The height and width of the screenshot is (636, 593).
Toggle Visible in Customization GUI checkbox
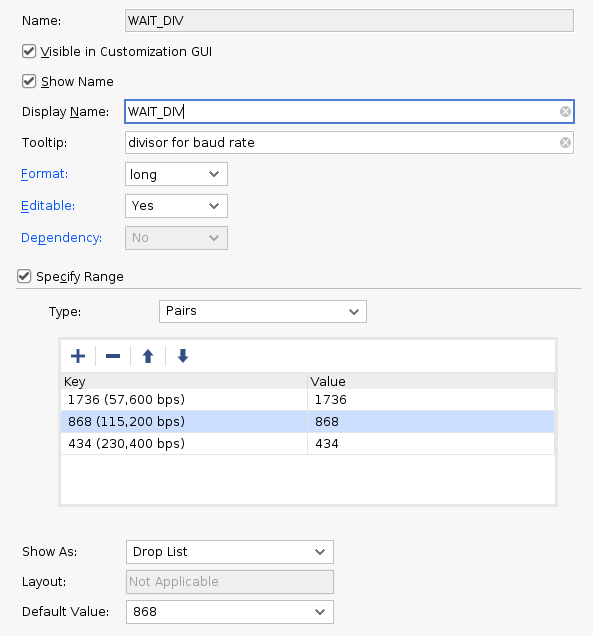(x=29, y=52)
